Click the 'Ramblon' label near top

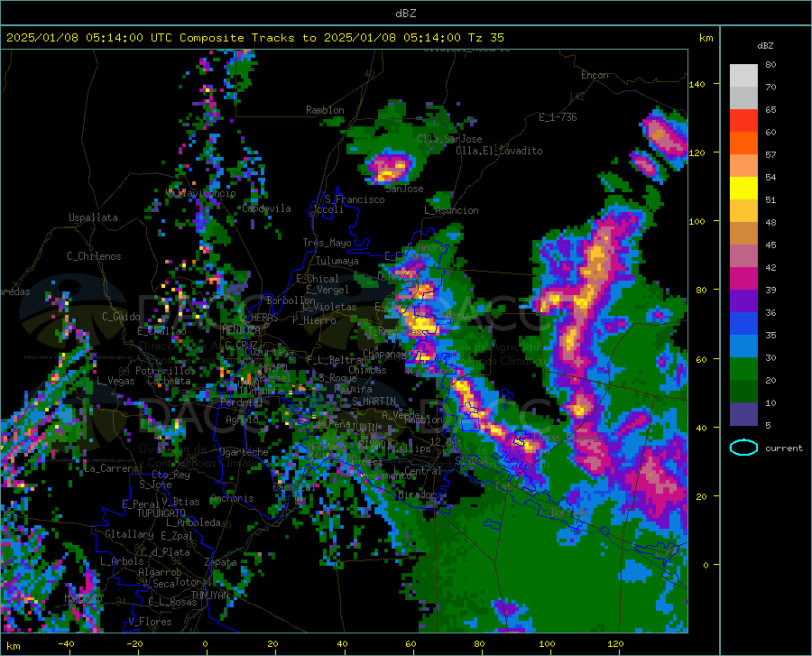(325, 110)
